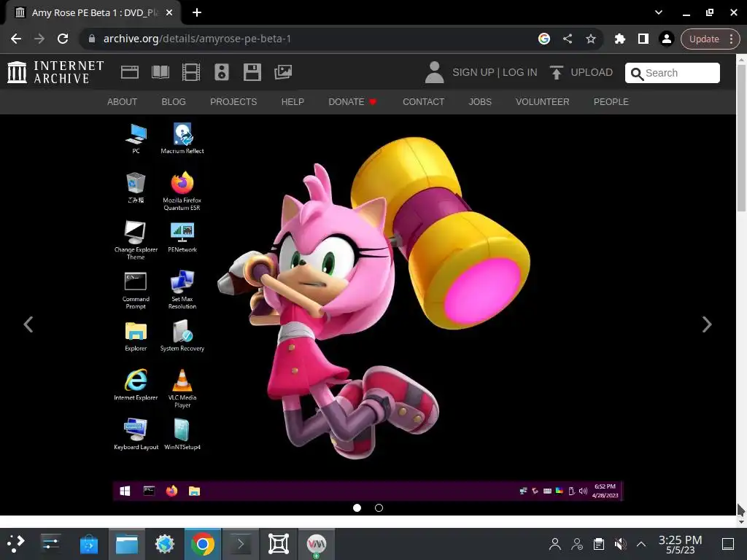Screen dimensions: 747x560
Task: Open the JOBS menu item
Action: pyautogui.click(x=480, y=102)
